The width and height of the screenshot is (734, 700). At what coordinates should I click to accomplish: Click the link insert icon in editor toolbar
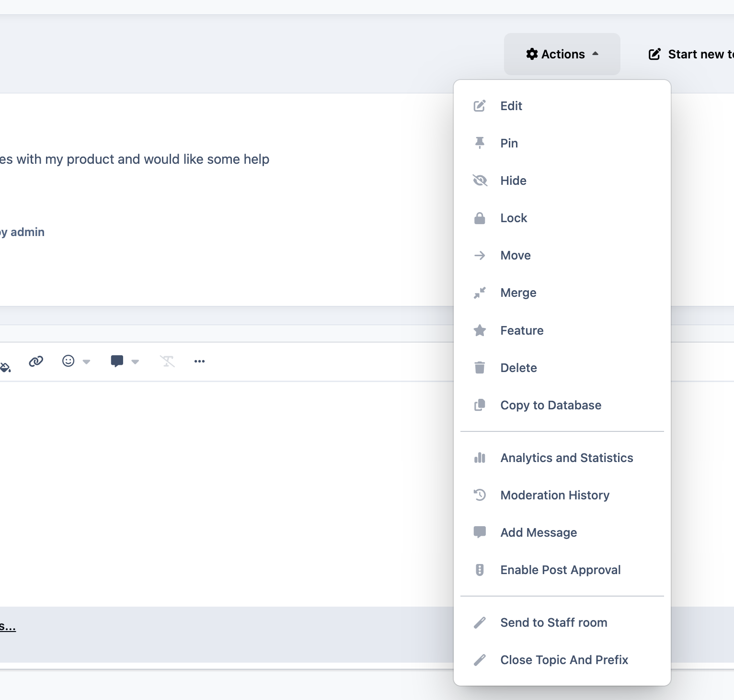tap(36, 361)
